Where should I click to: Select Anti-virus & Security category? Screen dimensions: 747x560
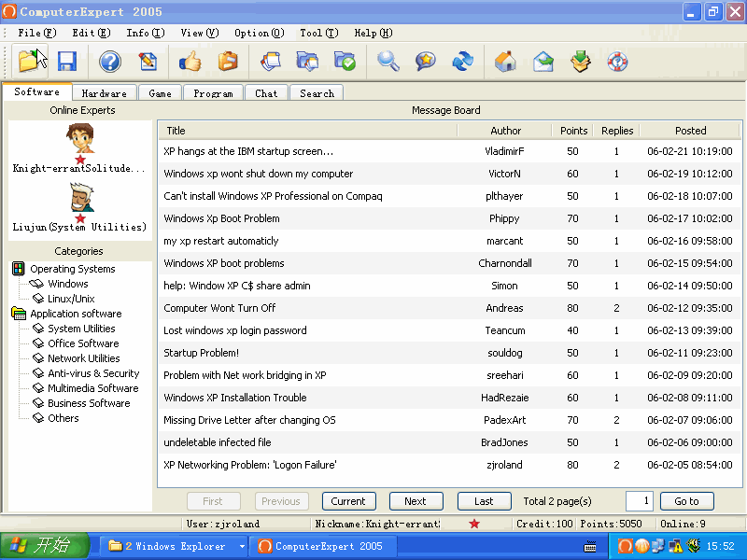point(93,373)
